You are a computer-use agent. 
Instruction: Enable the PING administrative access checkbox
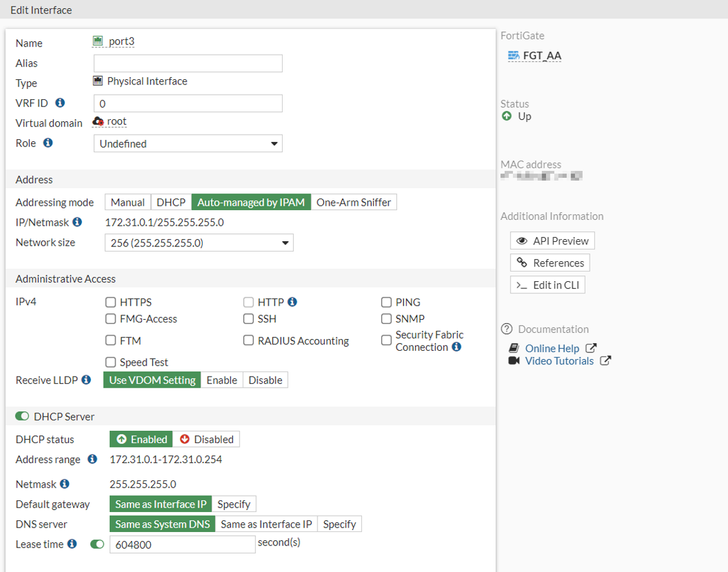click(387, 302)
